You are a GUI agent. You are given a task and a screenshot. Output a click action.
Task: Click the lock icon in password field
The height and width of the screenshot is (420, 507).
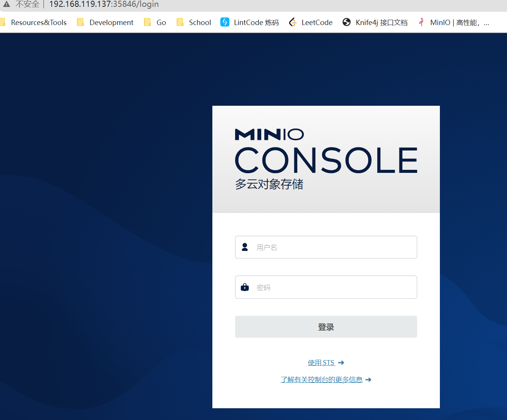coord(245,287)
